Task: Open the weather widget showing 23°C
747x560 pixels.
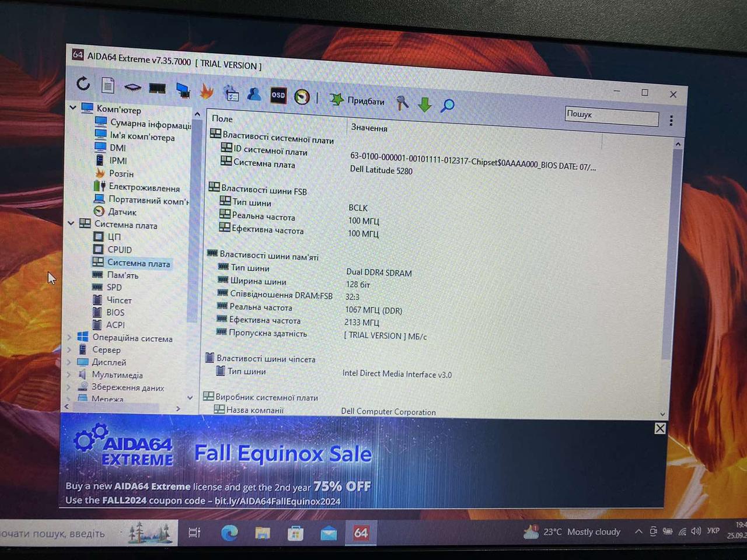Action: [573, 531]
